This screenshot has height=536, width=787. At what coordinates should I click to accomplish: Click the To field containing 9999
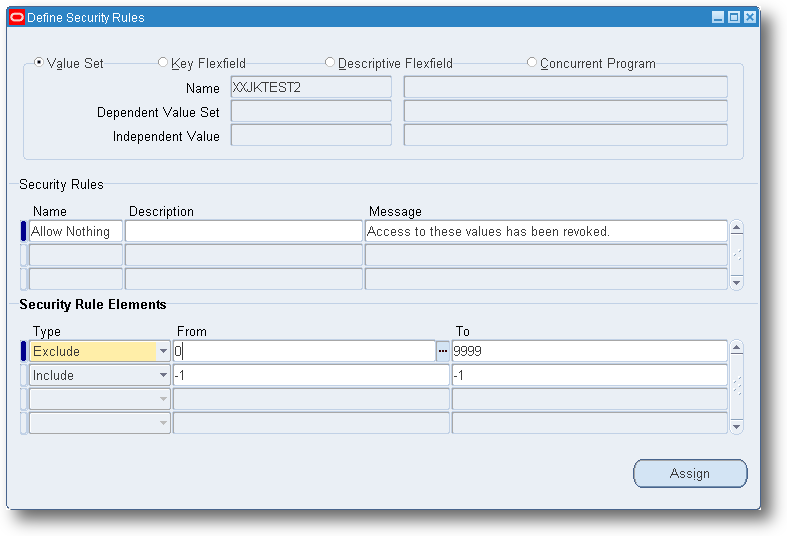(589, 351)
